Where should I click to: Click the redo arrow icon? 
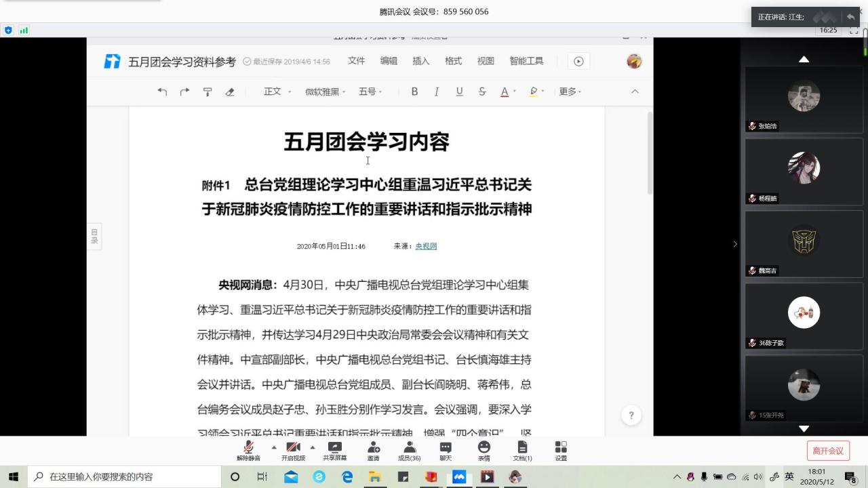pyautogui.click(x=184, y=91)
